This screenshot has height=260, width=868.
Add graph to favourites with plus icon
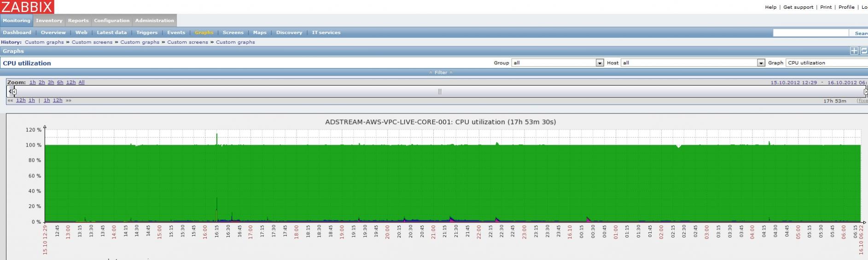[x=854, y=51]
